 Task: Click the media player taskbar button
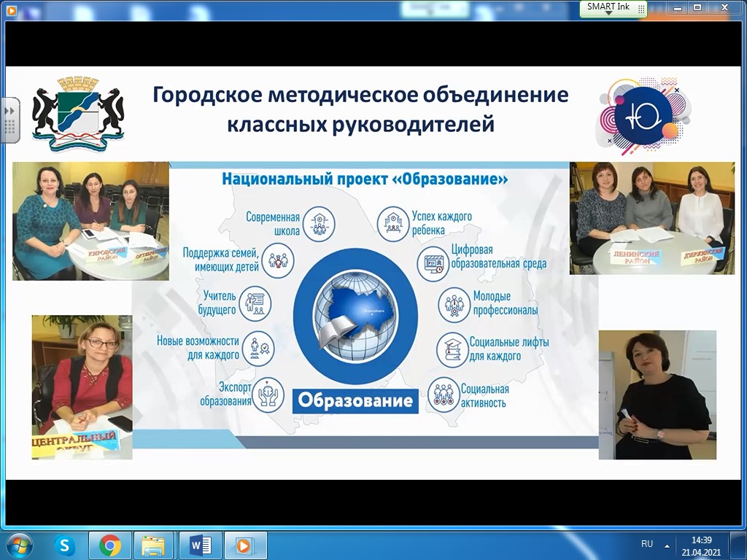pos(245,545)
